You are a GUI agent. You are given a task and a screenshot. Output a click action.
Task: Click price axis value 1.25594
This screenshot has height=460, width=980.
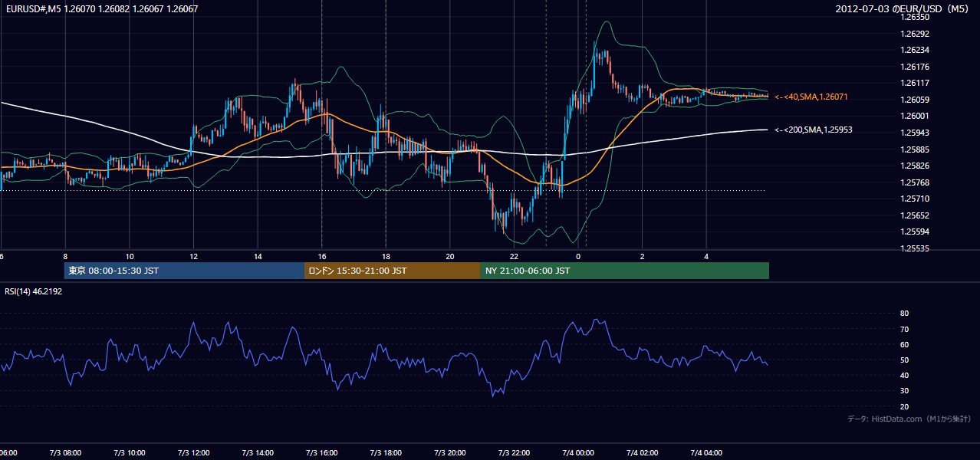[x=915, y=232]
